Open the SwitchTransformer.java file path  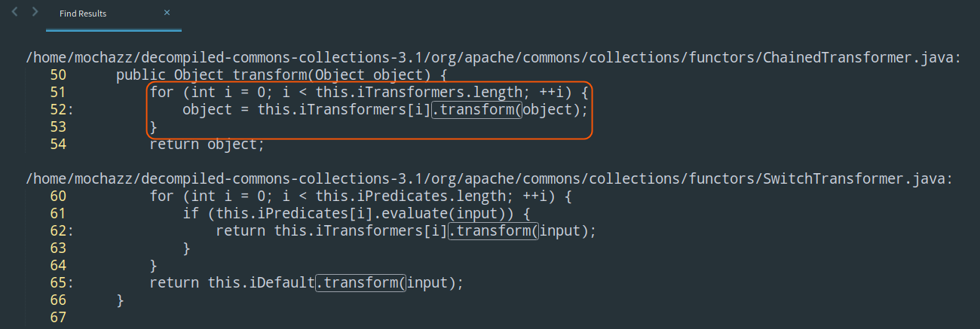489,179
